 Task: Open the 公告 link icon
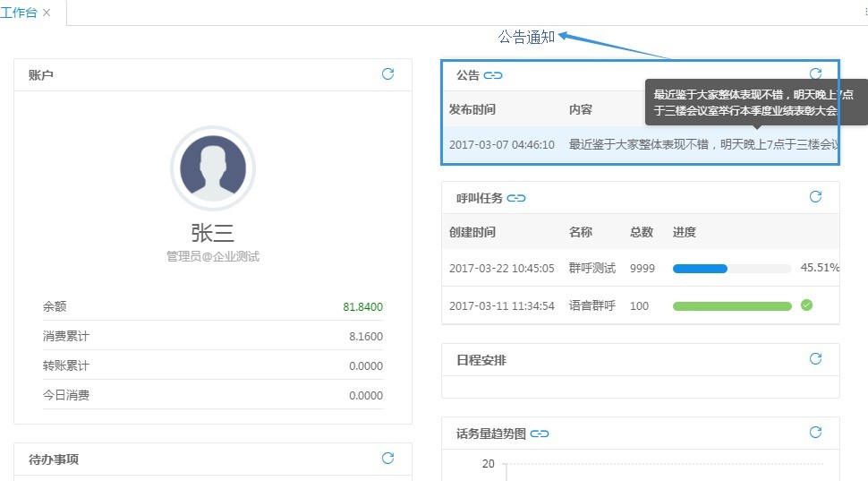tap(493, 76)
